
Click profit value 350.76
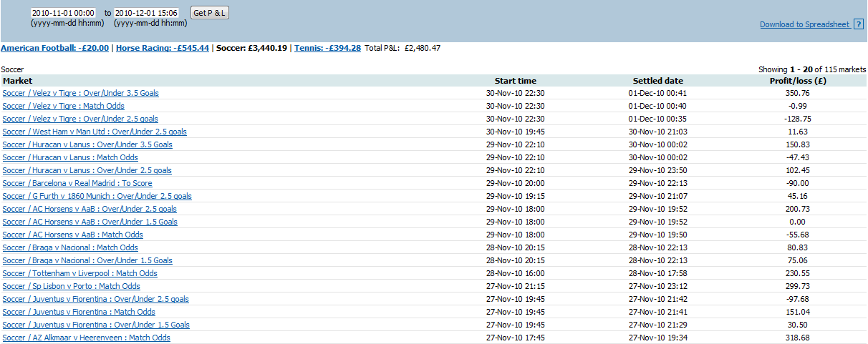(797, 93)
